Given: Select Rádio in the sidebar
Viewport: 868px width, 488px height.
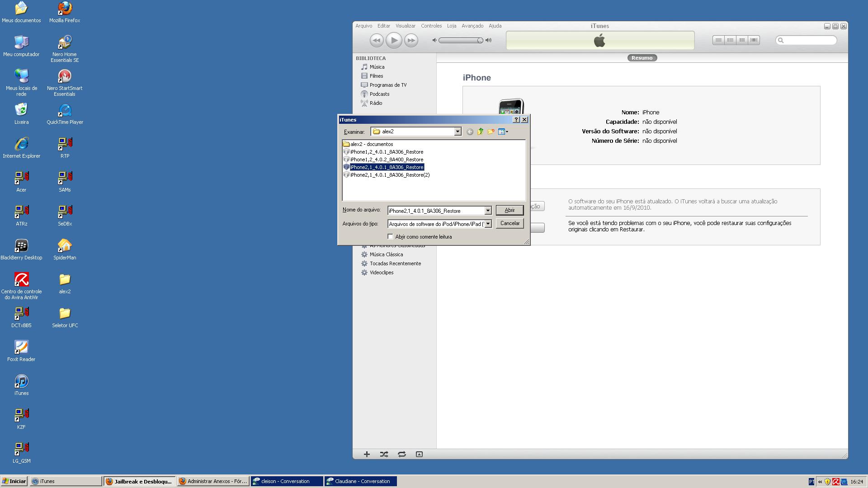Looking at the screenshot, I should [375, 103].
